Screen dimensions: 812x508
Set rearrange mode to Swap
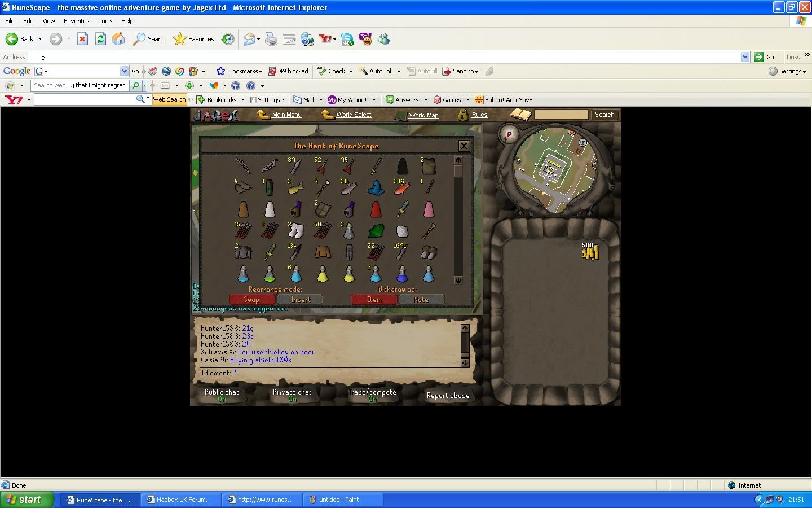tap(251, 300)
